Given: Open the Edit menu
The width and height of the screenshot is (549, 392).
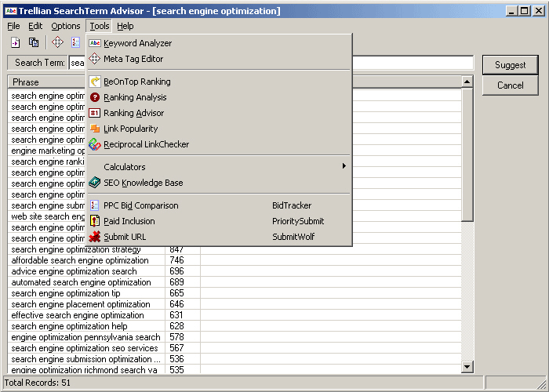Looking at the screenshot, I should pos(35,26).
